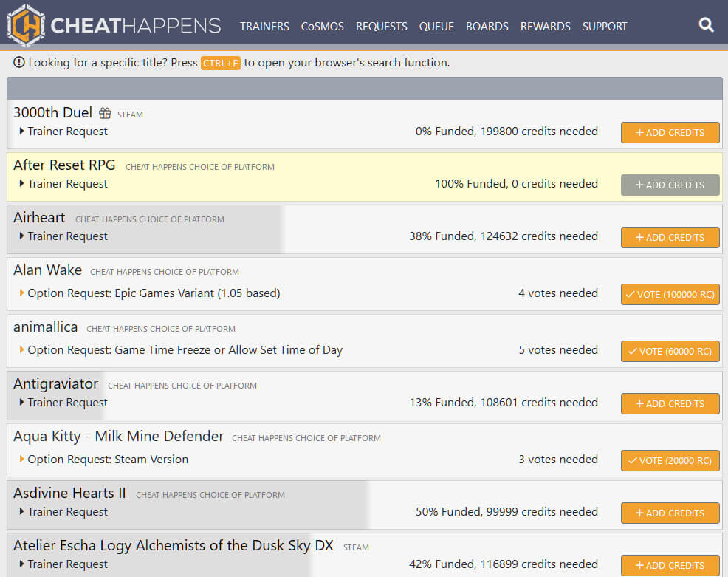Vote 60000 RC for animallica

click(x=670, y=351)
